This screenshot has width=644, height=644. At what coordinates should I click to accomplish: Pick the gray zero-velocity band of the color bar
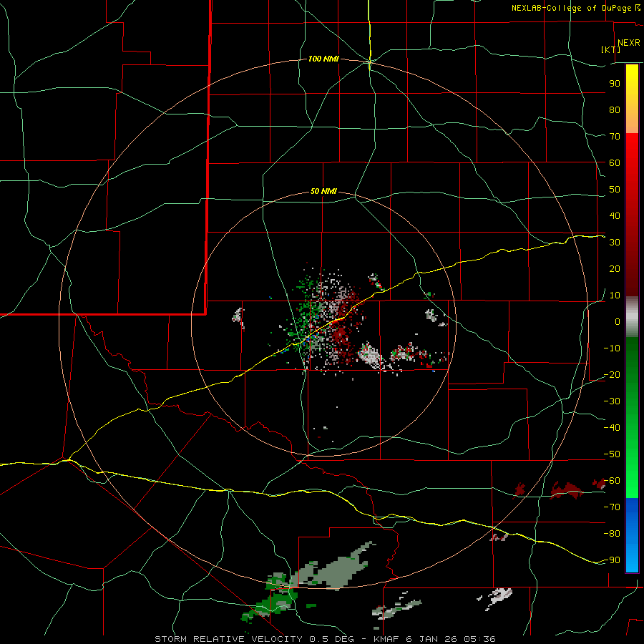[632, 317]
